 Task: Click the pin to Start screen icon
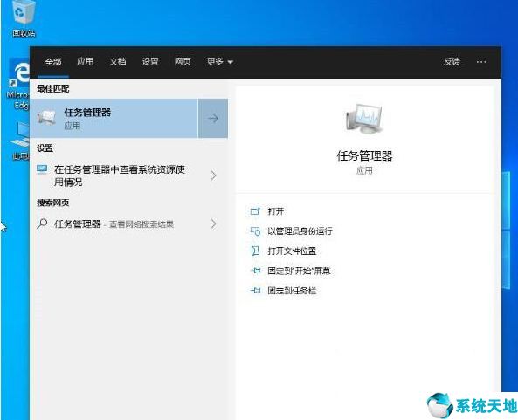point(255,271)
